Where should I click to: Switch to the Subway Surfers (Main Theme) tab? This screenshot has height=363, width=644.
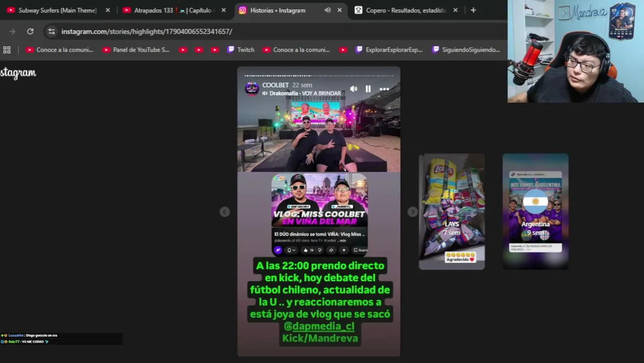[x=57, y=10]
